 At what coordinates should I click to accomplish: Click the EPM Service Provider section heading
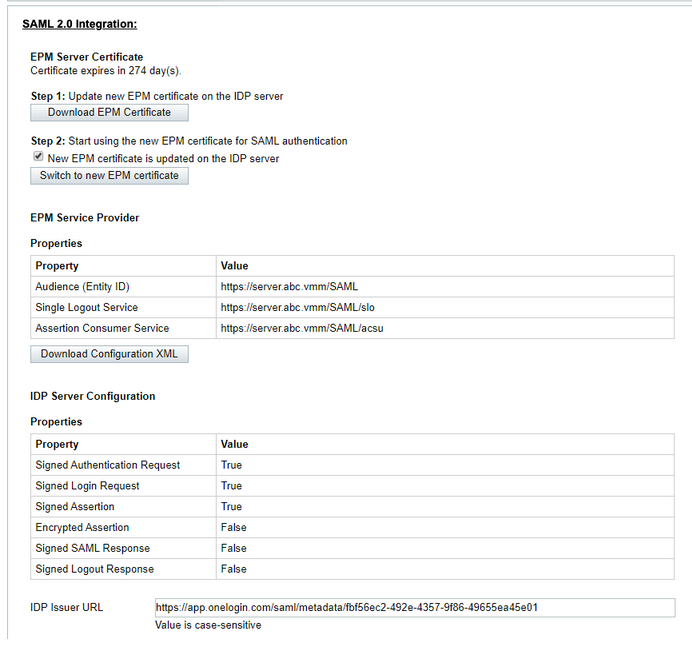click(x=85, y=217)
